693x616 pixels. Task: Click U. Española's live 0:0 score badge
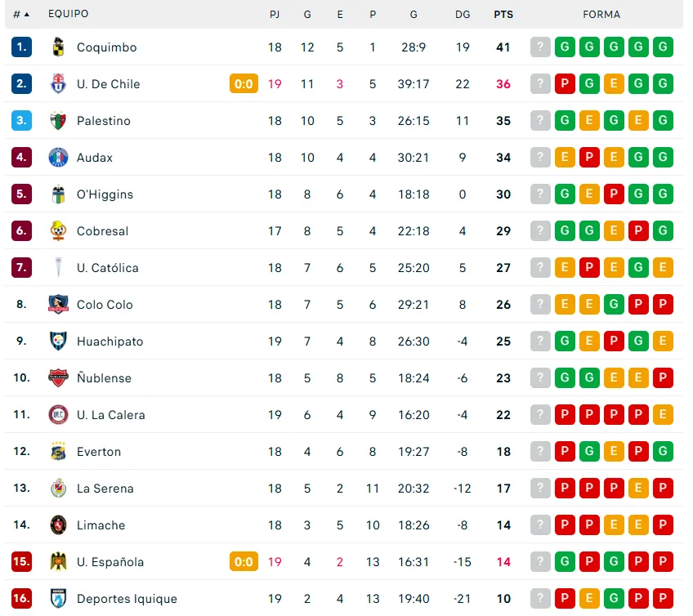click(x=244, y=562)
